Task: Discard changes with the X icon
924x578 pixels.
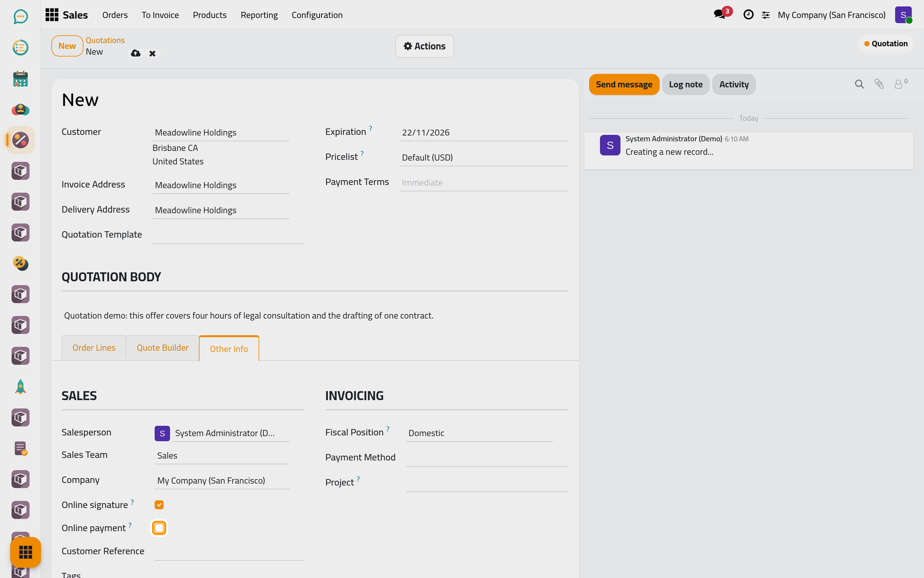Action: tap(152, 53)
